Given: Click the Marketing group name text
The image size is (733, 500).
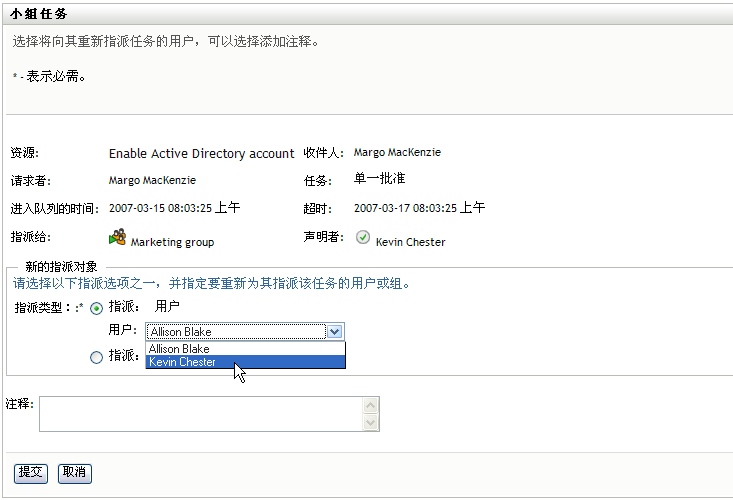Looking at the screenshot, I should click(x=172, y=242).
